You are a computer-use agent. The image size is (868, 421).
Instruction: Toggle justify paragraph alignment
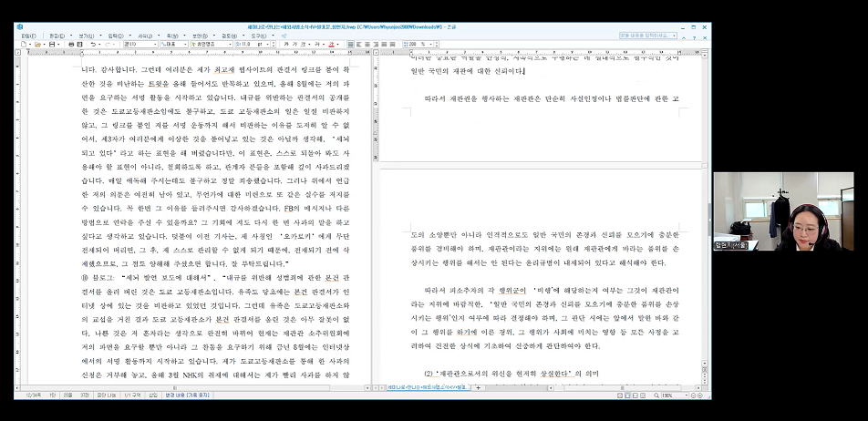350,45
